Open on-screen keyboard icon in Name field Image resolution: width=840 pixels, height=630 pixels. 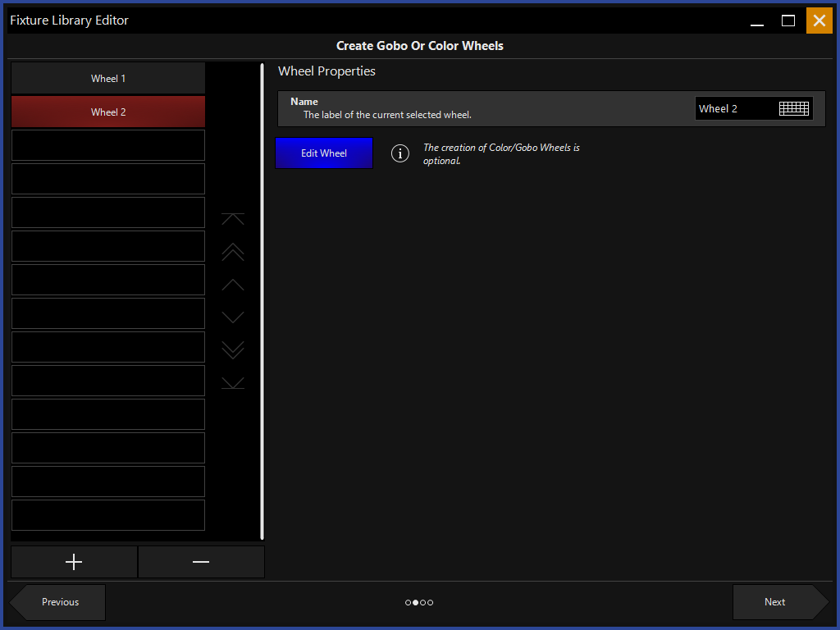(x=793, y=108)
